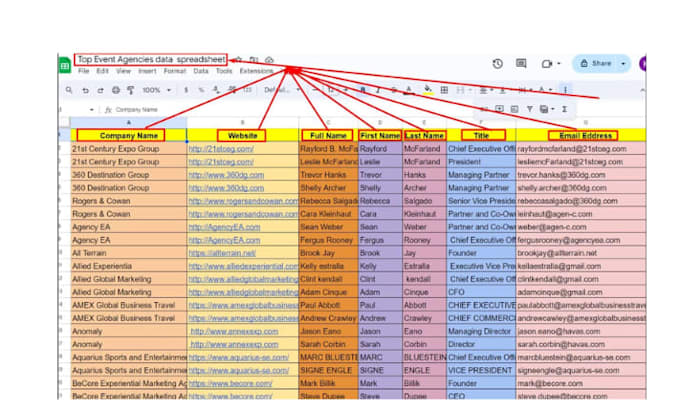Screen dimensions: 680x411
Task: Create a filter with funnel icon
Action: tap(530, 109)
